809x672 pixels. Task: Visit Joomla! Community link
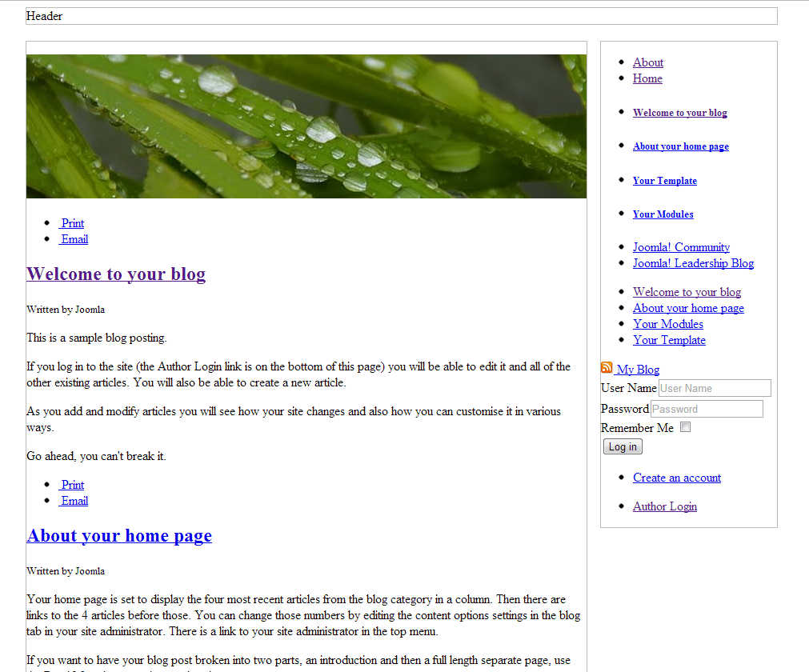click(681, 247)
